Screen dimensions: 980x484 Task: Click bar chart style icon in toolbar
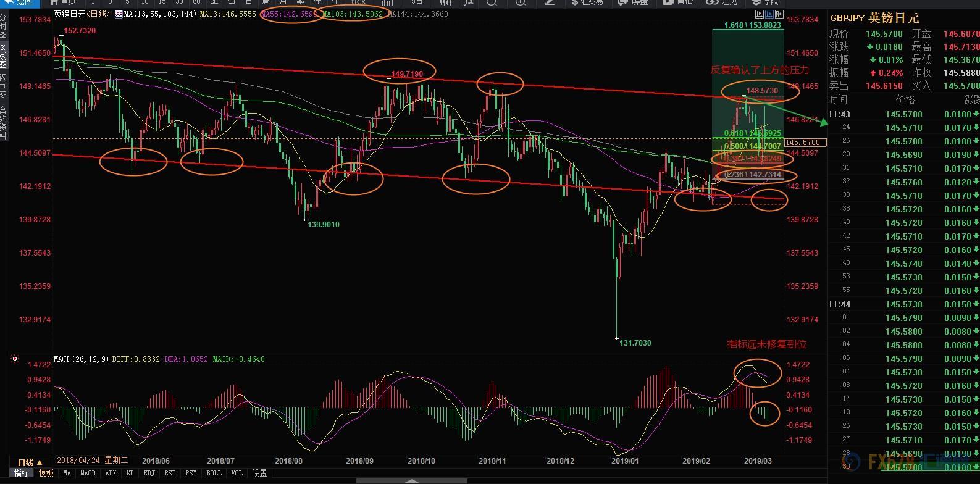pyautogui.click(x=387, y=2)
